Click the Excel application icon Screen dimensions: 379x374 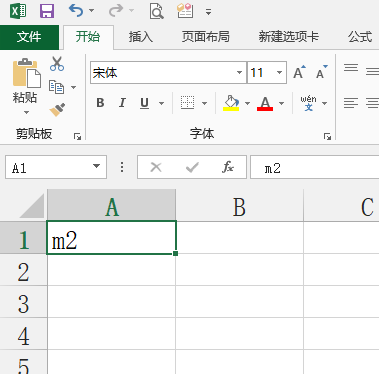click(x=18, y=11)
